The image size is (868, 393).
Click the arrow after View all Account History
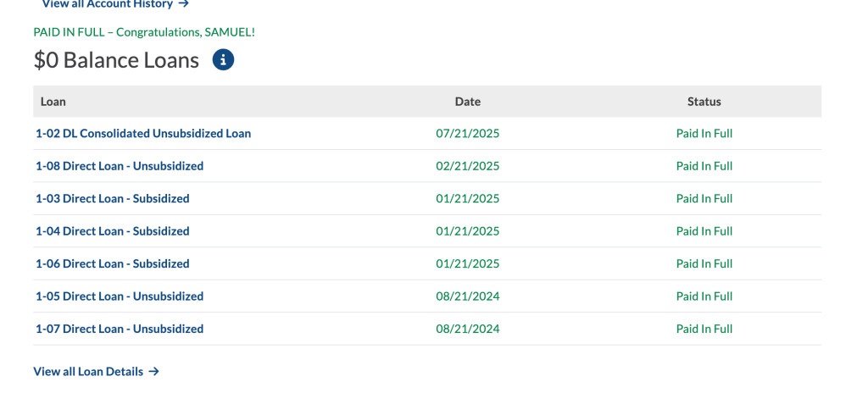click(x=184, y=4)
